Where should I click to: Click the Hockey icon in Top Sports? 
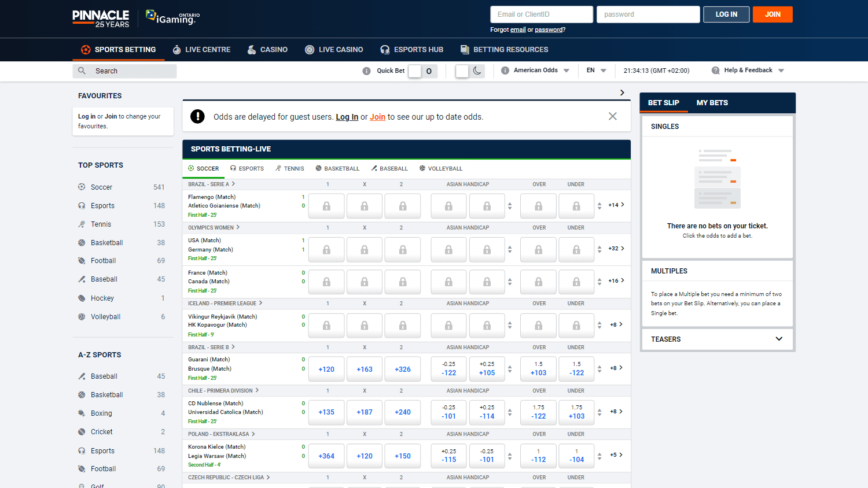[82, 298]
